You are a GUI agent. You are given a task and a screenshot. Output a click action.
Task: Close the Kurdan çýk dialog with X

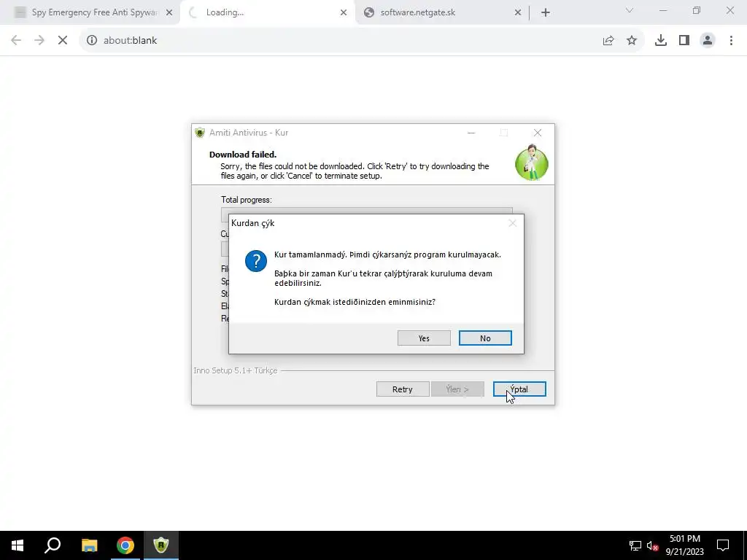(512, 223)
